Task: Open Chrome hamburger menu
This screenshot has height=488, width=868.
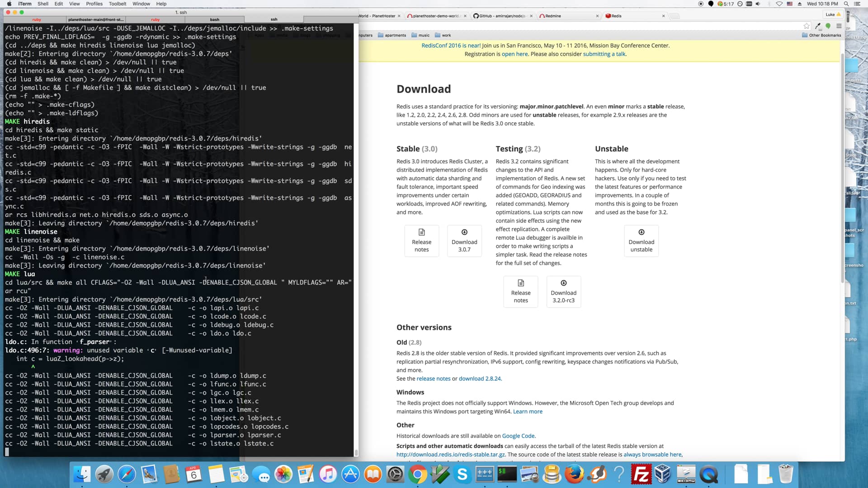Action: (x=839, y=26)
